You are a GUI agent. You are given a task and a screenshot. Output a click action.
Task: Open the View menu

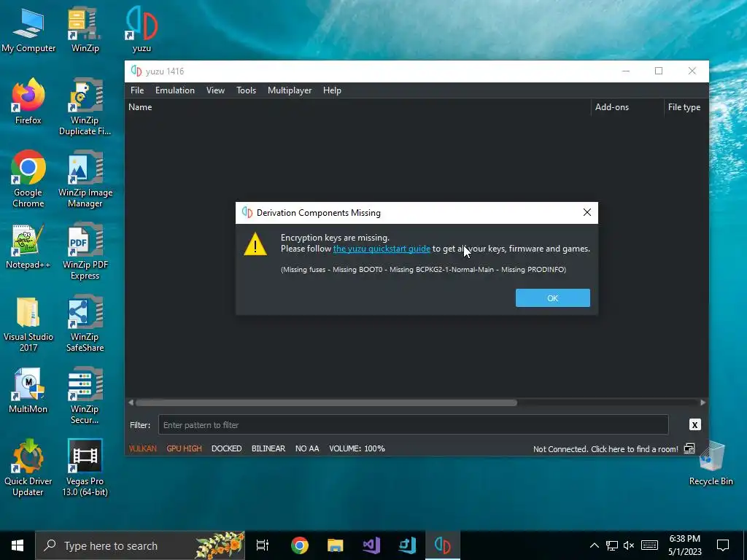tap(215, 90)
